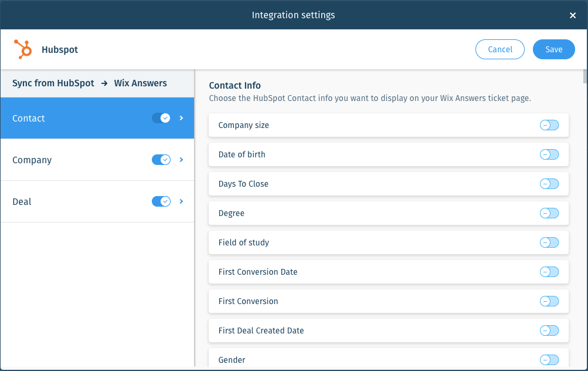Viewport: 588px width, 371px height.
Task: Click the Hubspot title text
Action: coord(60,49)
